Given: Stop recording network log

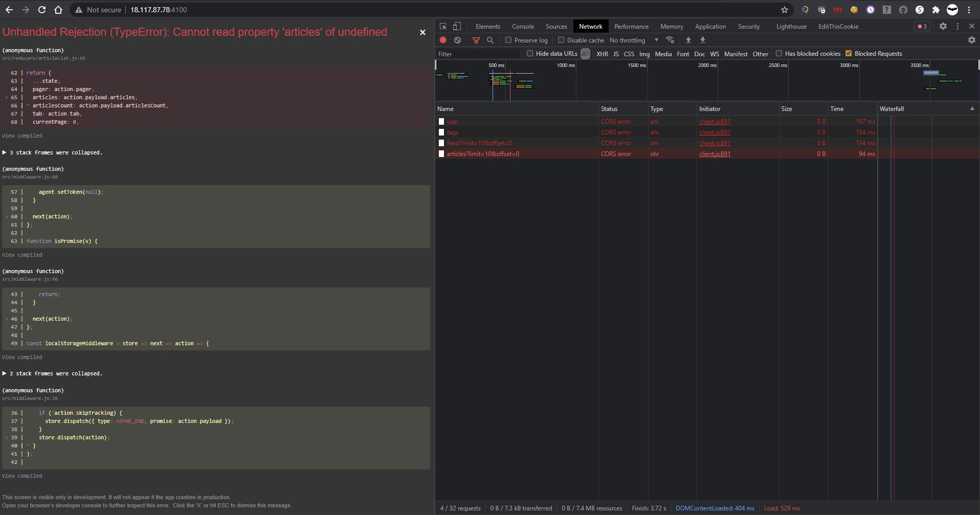Looking at the screenshot, I should (x=442, y=40).
